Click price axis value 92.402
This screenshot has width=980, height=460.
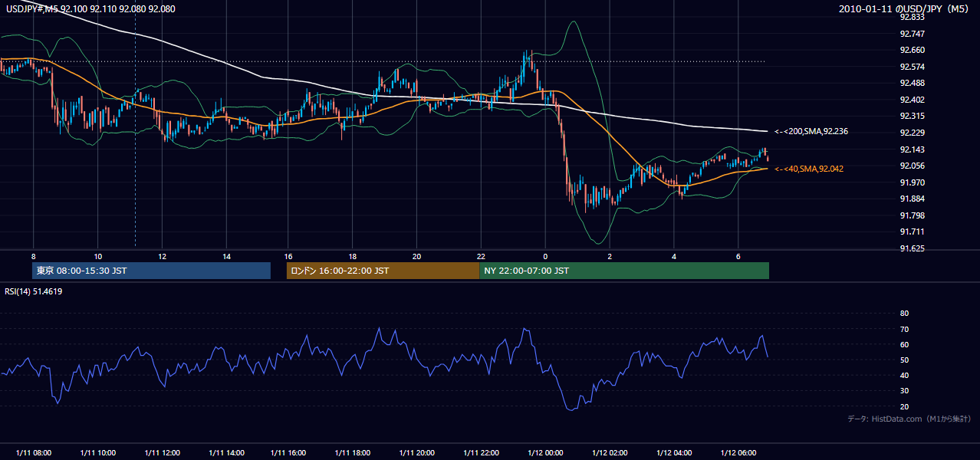pos(912,100)
